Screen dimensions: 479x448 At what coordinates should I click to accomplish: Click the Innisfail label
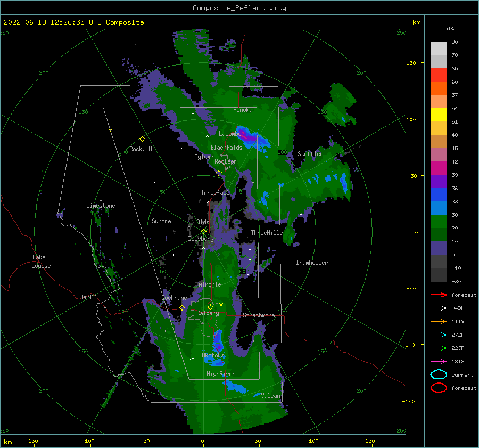pyautogui.click(x=216, y=193)
